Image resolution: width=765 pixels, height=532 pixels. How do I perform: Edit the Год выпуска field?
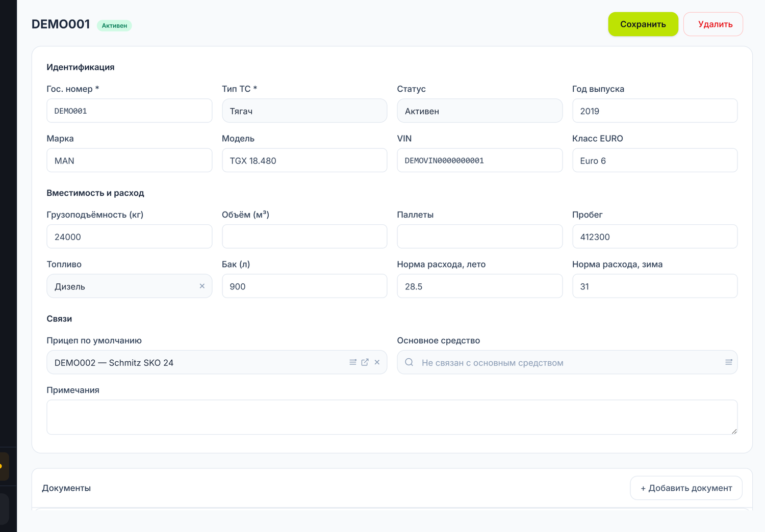click(655, 111)
